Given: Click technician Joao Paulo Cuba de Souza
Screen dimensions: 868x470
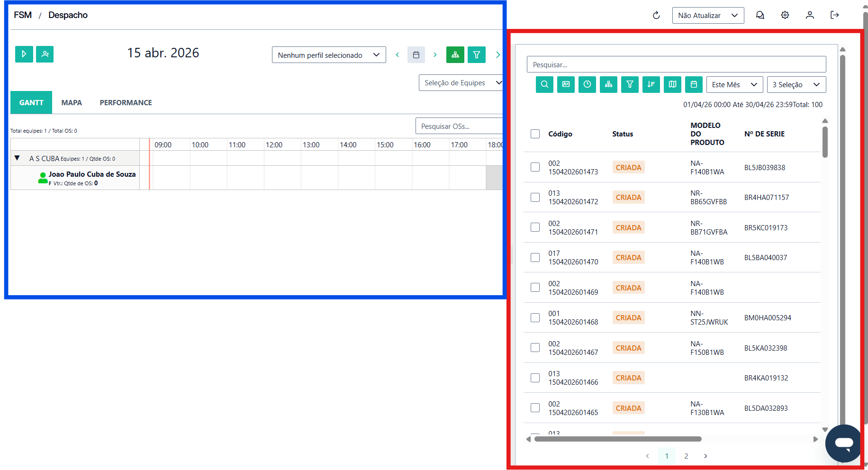Looking at the screenshot, I should click(92, 174).
